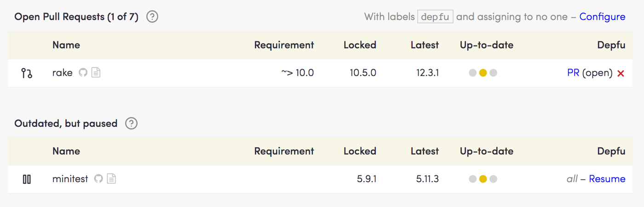Click minitest's locked version 5.9.1
Screen dimensions: 644x207
367,179
